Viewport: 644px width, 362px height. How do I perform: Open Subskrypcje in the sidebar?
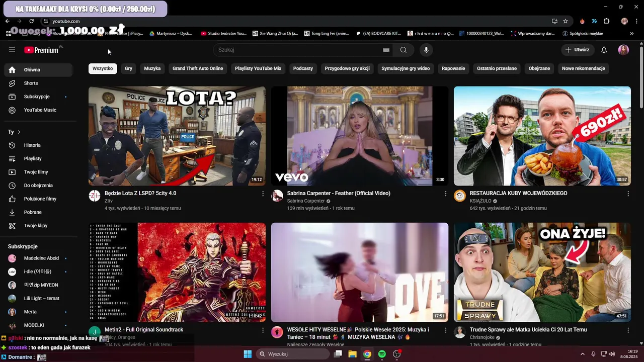click(x=38, y=97)
